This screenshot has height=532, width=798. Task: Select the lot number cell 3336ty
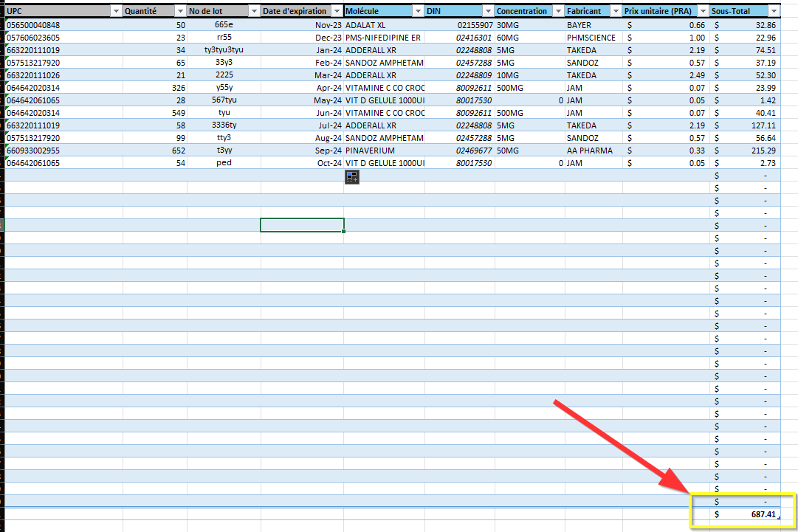(x=224, y=125)
